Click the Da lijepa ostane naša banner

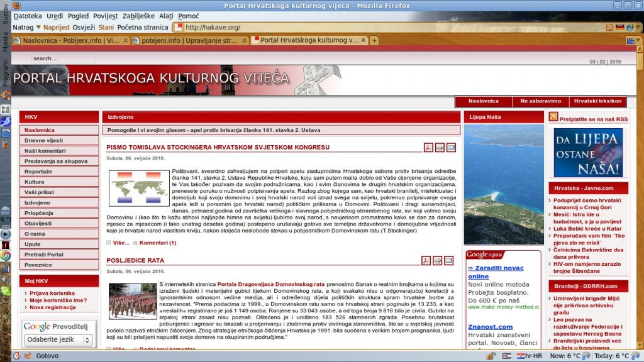point(588,153)
